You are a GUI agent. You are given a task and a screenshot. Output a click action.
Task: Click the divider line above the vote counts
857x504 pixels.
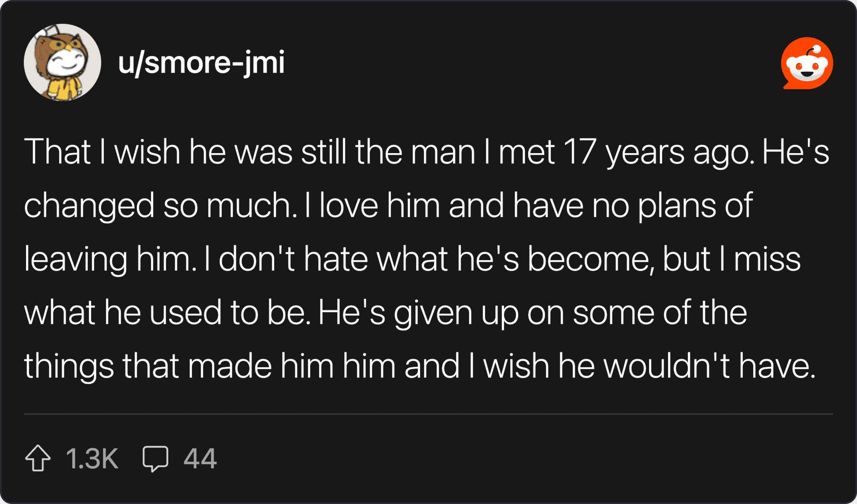428,414
